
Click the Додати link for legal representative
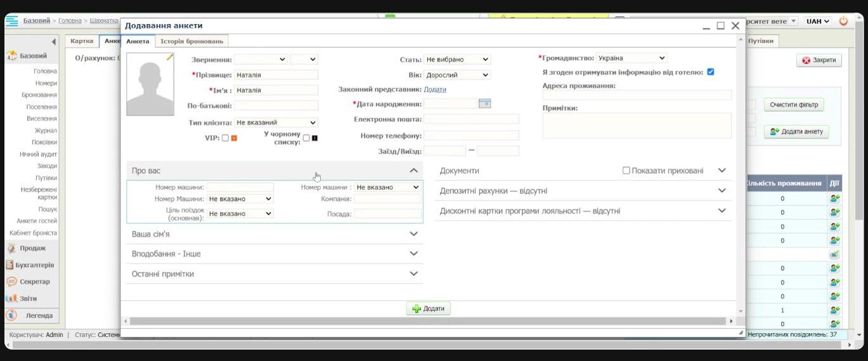[x=435, y=89]
